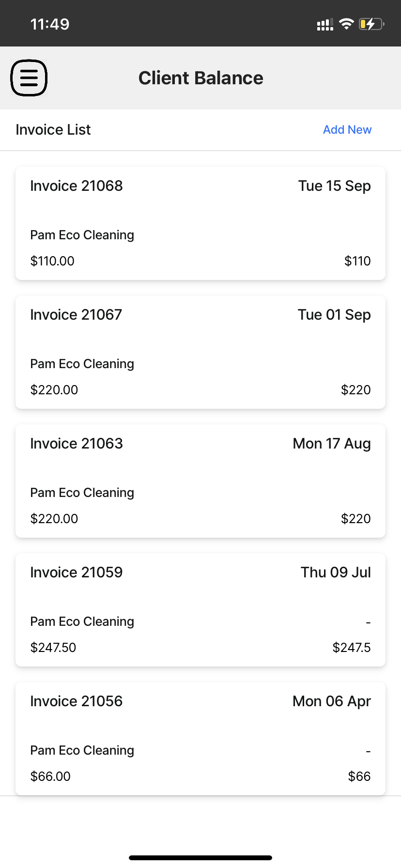401x868 pixels.
Task: Tap the cellular signal icon
Action: [325, 25]
